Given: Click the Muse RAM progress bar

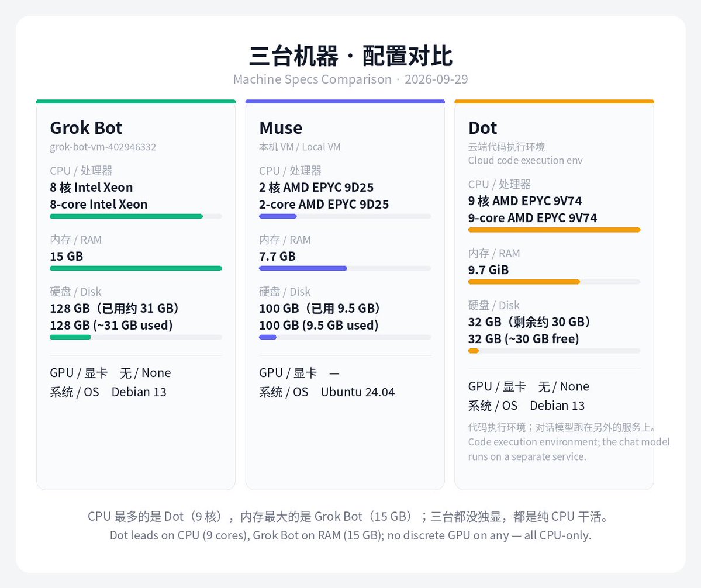Looking at the screenshot, I should click(345, 268).
